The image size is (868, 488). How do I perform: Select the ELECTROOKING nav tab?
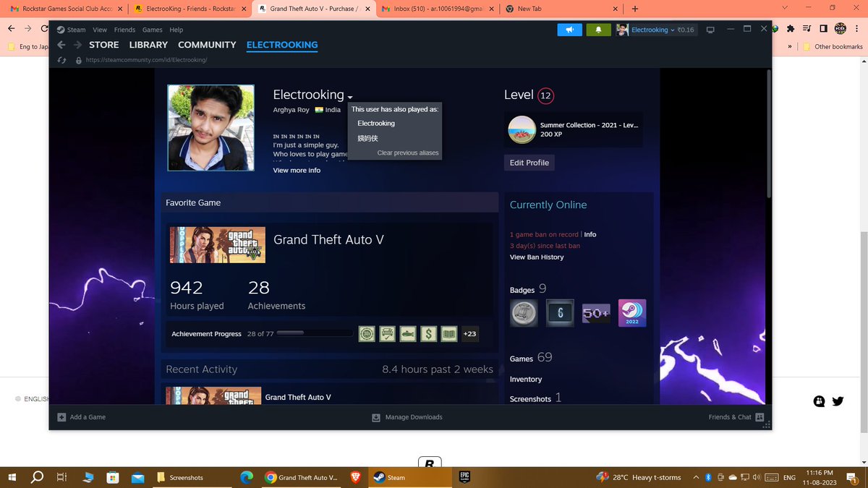point(282,45)
